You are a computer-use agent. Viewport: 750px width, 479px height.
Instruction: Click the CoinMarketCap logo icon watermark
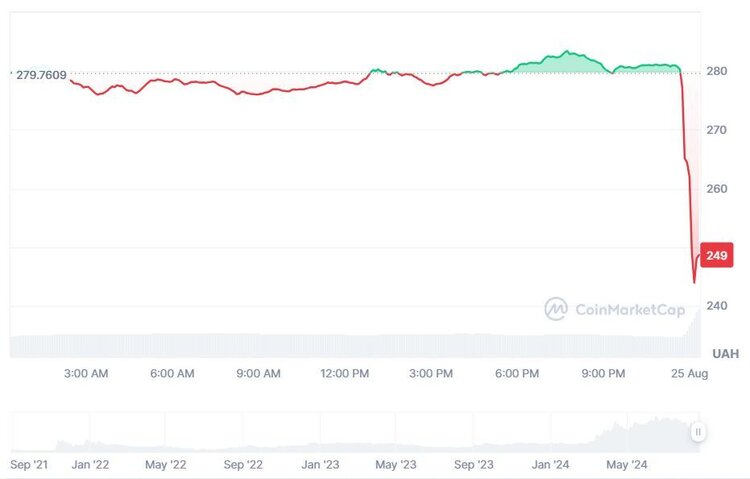pyautogui.click(x=556, y=309)
